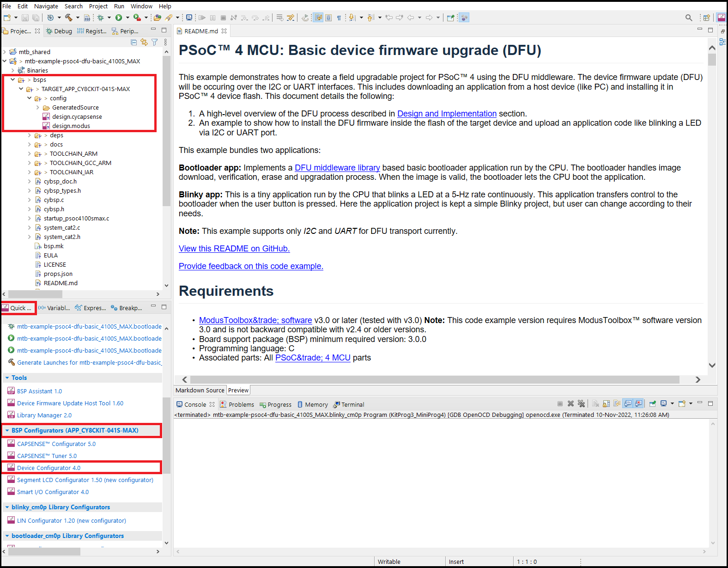Click the Previous Annotation icon
The height and width of the screenshot is (568, 728).
coord(370,18)
